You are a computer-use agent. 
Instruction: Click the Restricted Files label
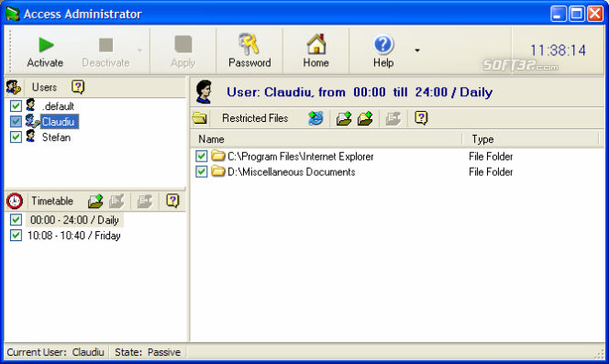(255, 118)
